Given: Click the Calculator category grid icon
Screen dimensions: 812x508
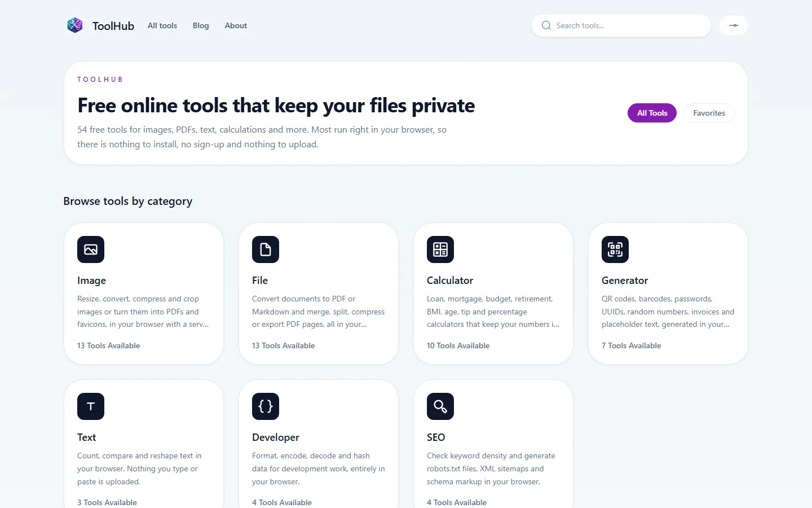Looking at the screenshot, I should pos(440,249).
